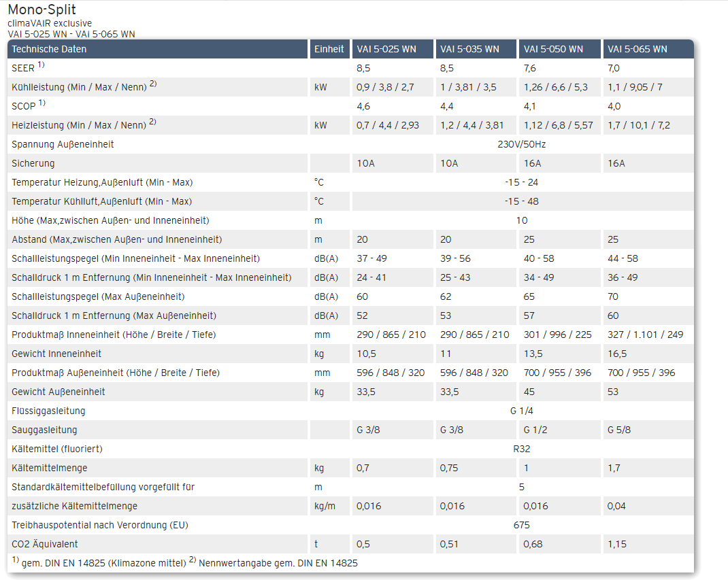Click the "SCOP" row label

pyautogui.click(x=24, y=106)
